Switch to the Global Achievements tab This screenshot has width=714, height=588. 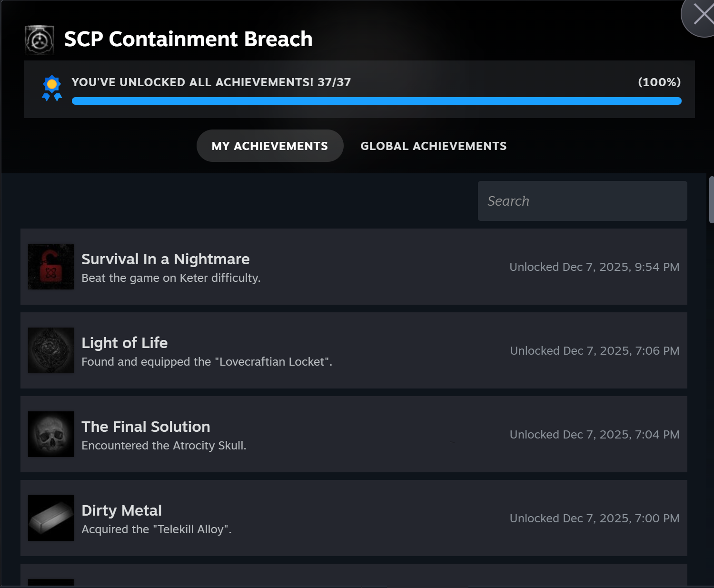click(434, 146)
